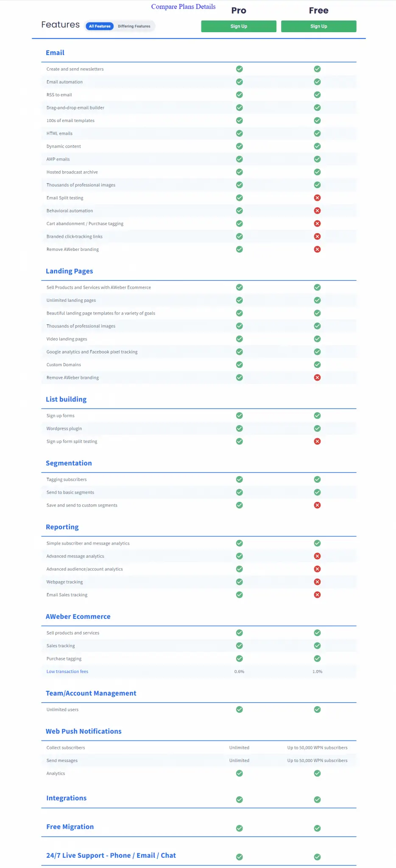Image resolution: width=396 pixels, height=868 pixels.
Task: Click Free checkmark for Unlimited users
Action: (x=317, y=709)
